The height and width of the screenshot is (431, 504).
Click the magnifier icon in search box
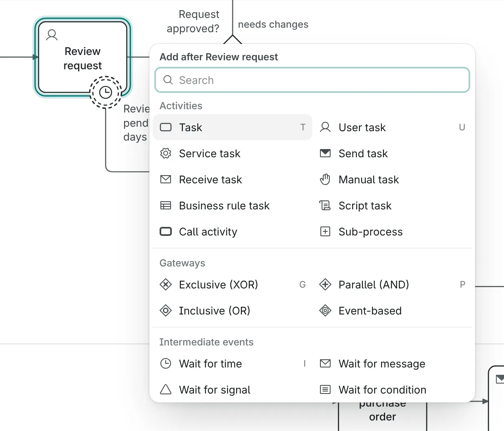[168, 80]
